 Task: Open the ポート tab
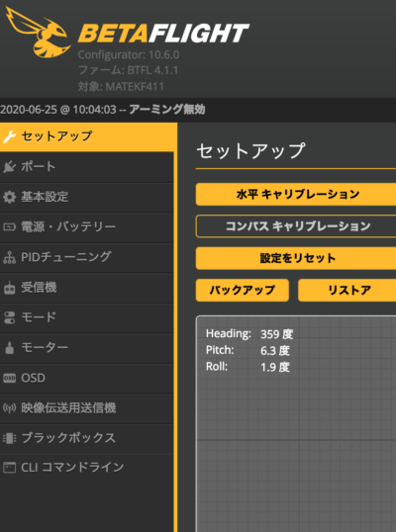click(x=86, y=166)
